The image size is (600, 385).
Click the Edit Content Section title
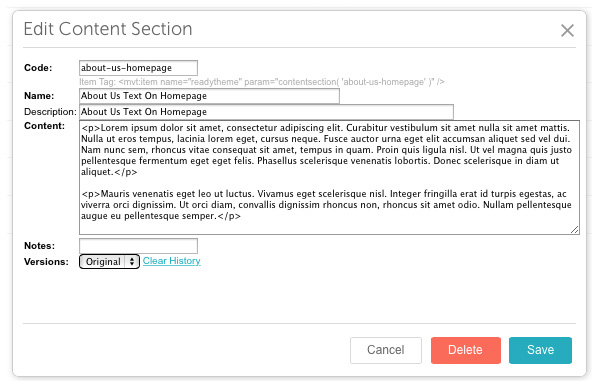[x=108, y=29]
